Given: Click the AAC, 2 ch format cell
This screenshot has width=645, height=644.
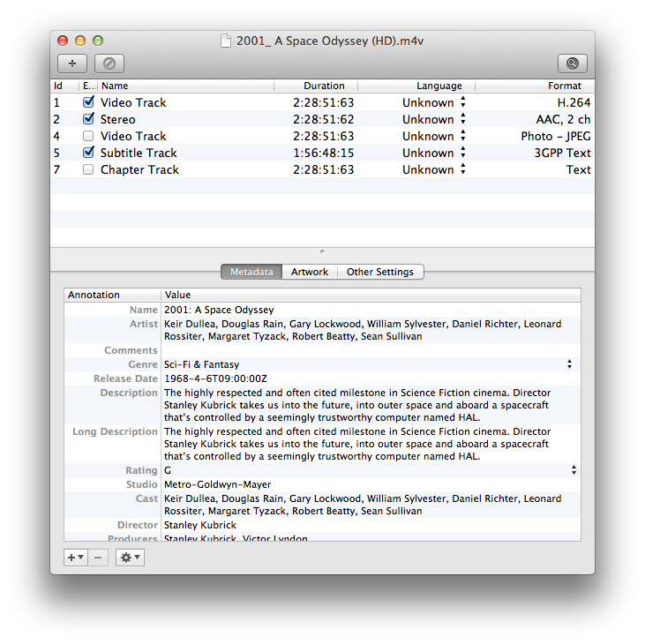Looking at the screenshot, I should (x=563, y=119).
